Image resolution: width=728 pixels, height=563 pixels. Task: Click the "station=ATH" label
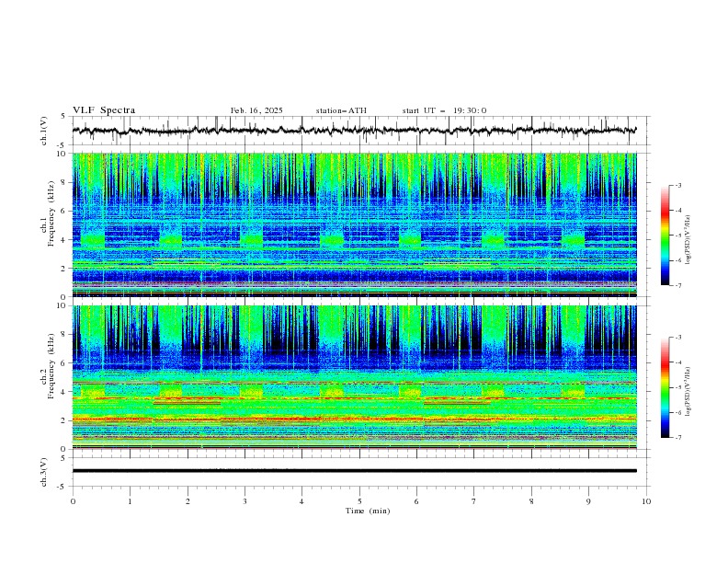click(x=341, y=110)
